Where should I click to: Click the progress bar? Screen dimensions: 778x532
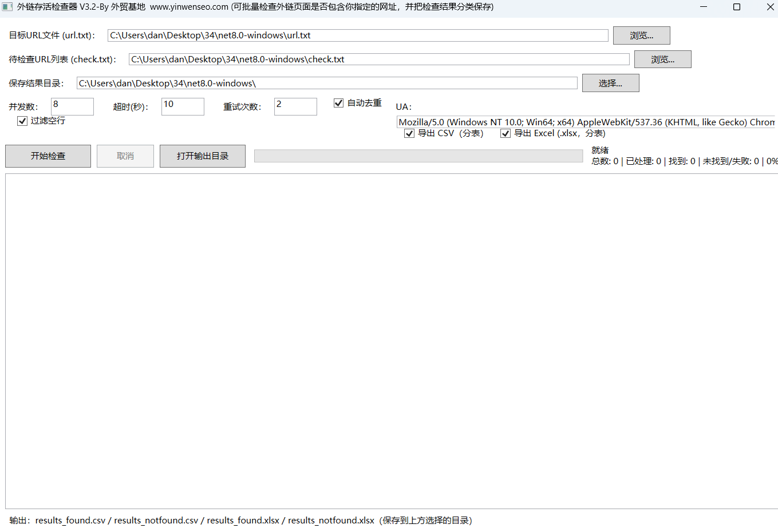[418, 156]
